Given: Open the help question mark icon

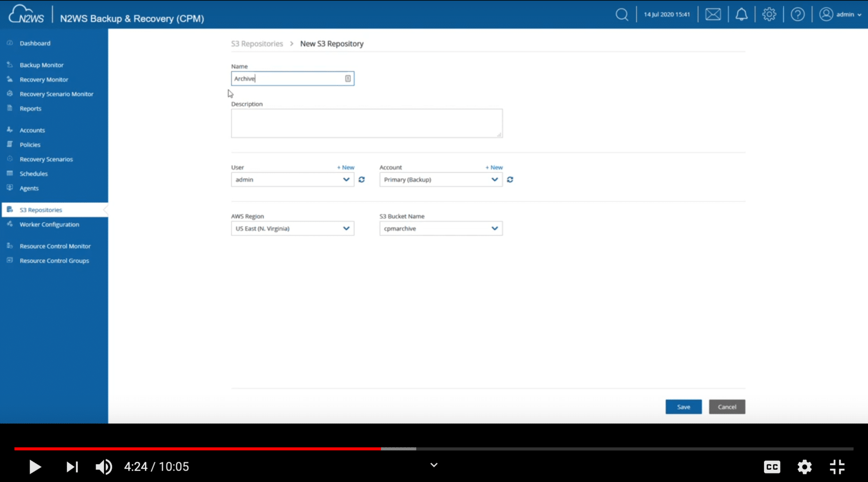Looking at the screenshot, I should point(797,14).
